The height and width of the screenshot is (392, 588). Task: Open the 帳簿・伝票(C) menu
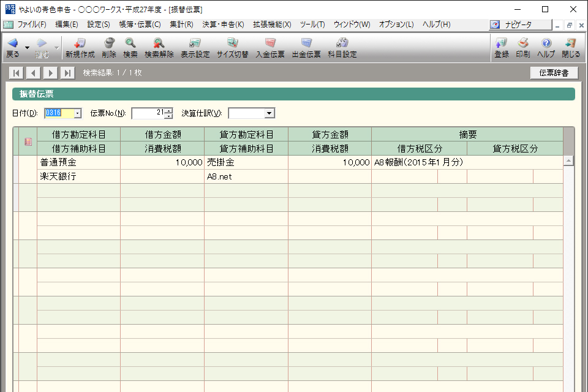pyautogui.click(x=140, y=24)
